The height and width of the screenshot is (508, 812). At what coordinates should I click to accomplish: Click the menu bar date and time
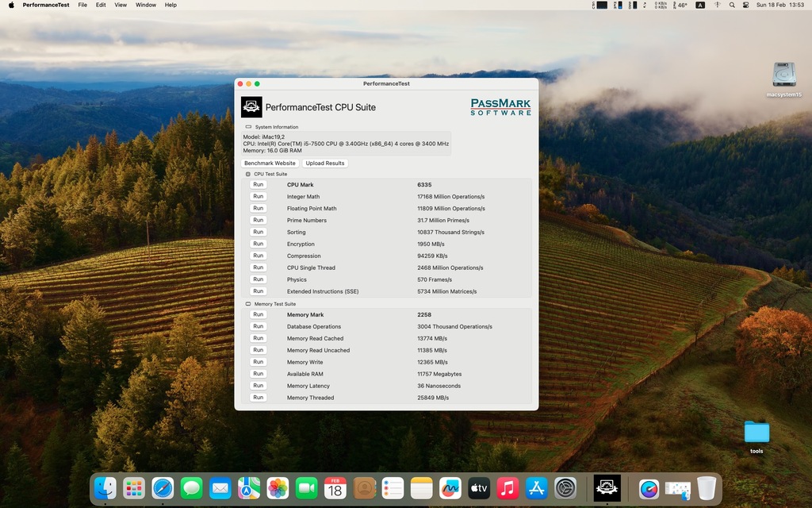(x=779, y=5)
